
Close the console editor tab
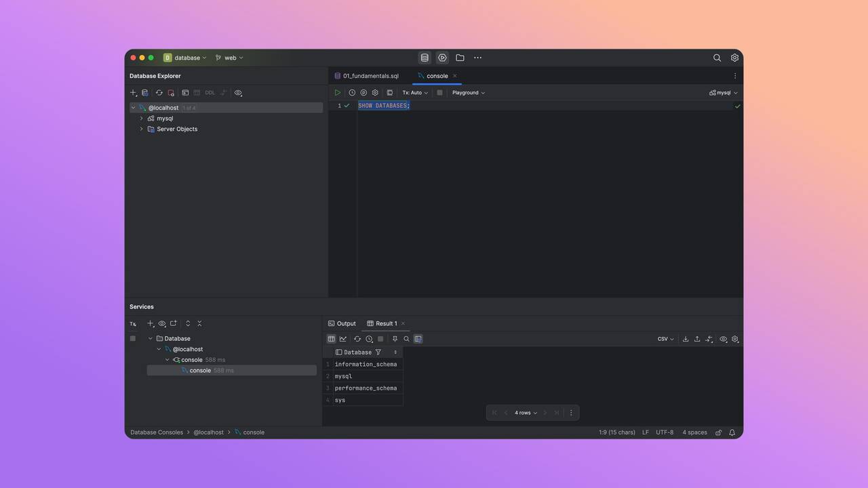coord(455,76)
